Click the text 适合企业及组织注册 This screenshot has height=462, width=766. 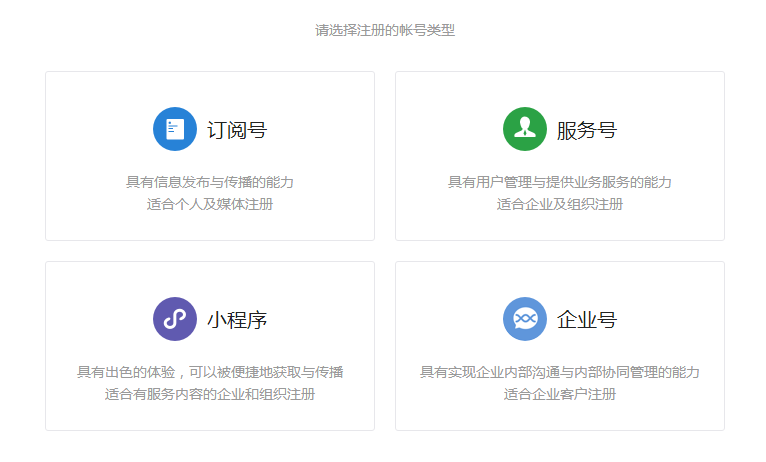click(x=560, y=204)
